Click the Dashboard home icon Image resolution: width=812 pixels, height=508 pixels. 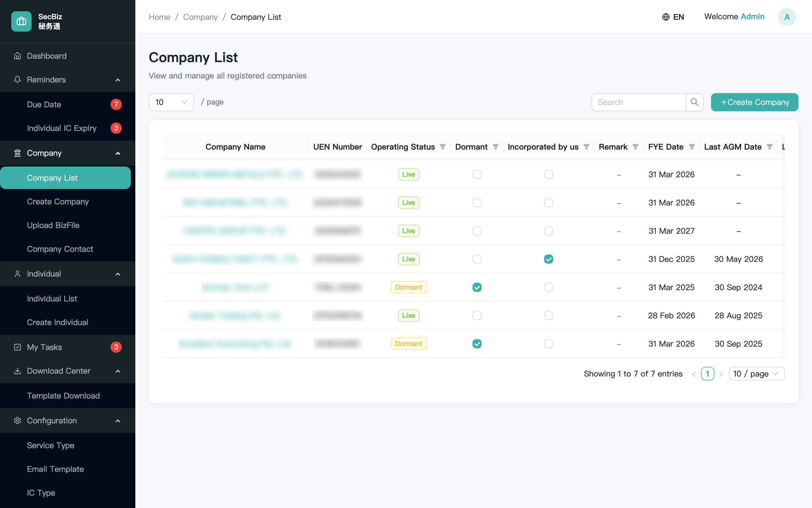coord(17,56)
